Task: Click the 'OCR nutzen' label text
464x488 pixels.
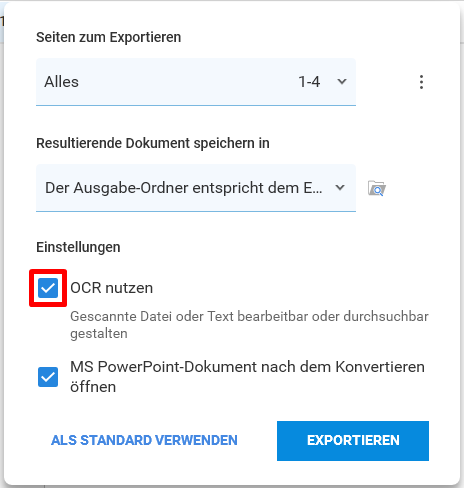Action: 112,288
